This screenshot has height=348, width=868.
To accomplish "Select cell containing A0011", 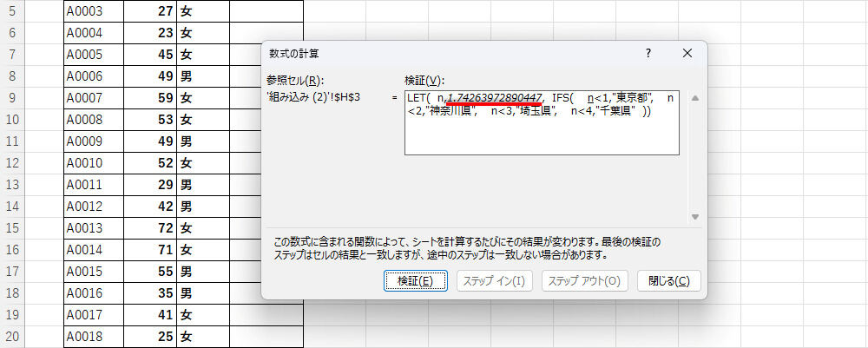I will (94, 184).
